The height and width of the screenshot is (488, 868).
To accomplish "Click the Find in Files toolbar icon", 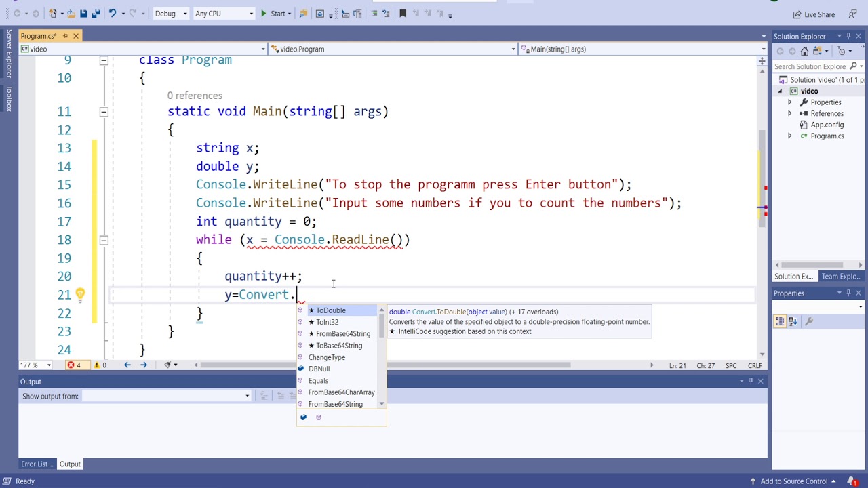I will (x=303, y=14).
